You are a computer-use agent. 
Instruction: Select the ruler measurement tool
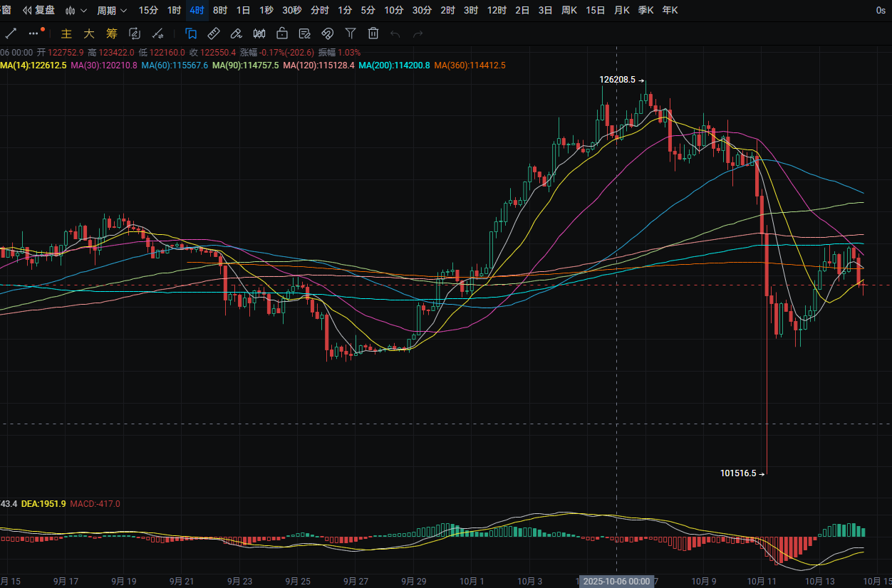click(x=213, y=33)
